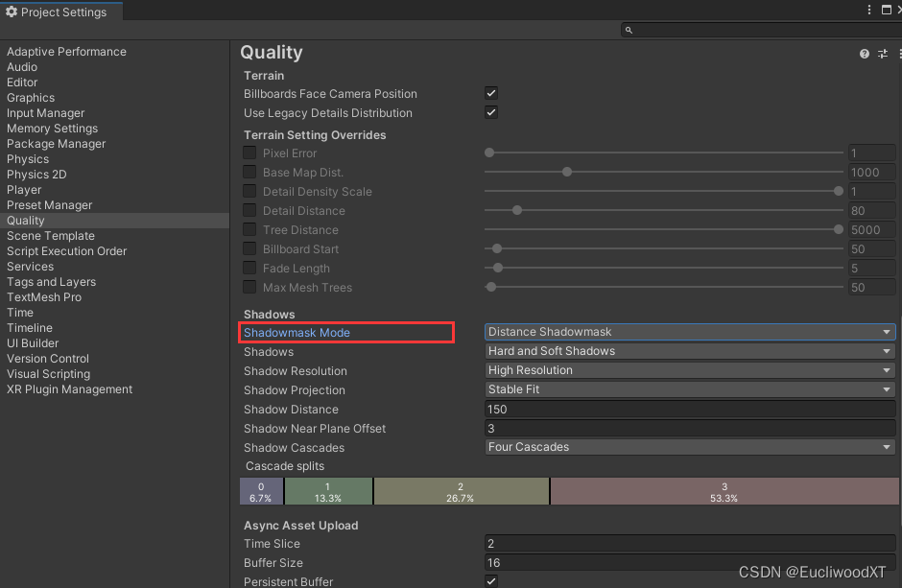Click the Pixel Error slider handle
Viewport: 902px width, 588px height.
[x=489, y=153]
